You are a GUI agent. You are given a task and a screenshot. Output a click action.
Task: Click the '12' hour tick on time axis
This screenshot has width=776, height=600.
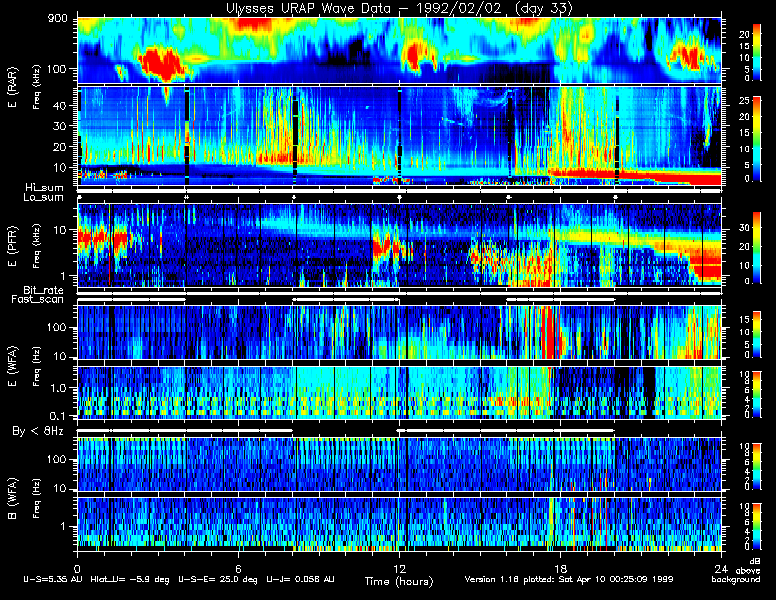(399, 568)
